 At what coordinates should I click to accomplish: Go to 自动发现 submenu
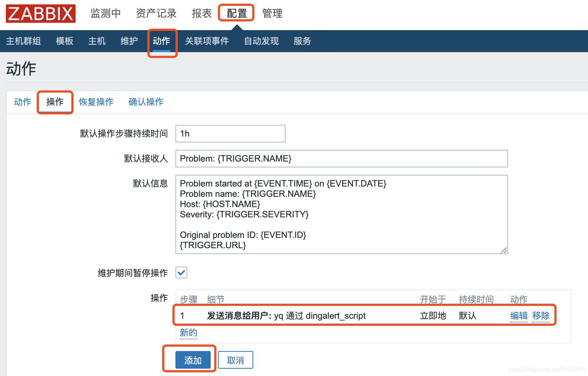(x=261, y=41)
